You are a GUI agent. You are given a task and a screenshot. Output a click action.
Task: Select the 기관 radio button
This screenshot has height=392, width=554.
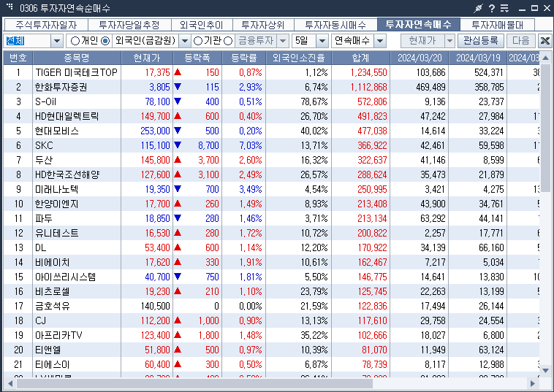pos(198,41)
